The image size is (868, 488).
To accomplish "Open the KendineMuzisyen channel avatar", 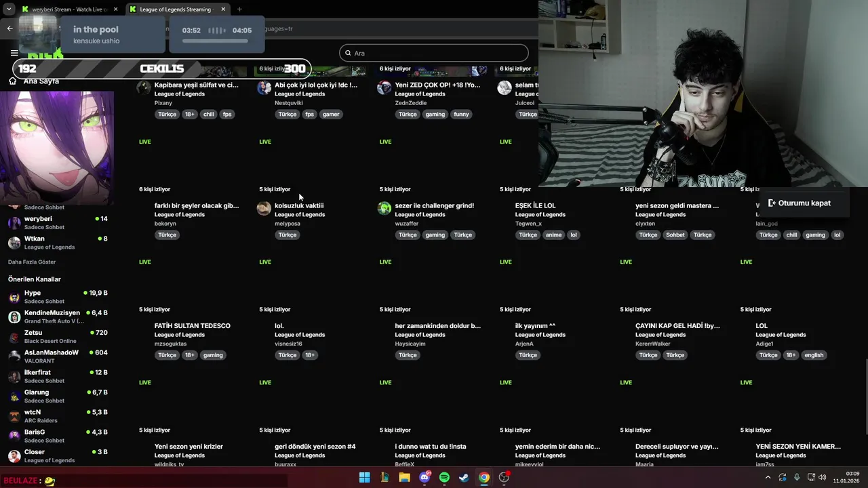I will tap(14, 317).
